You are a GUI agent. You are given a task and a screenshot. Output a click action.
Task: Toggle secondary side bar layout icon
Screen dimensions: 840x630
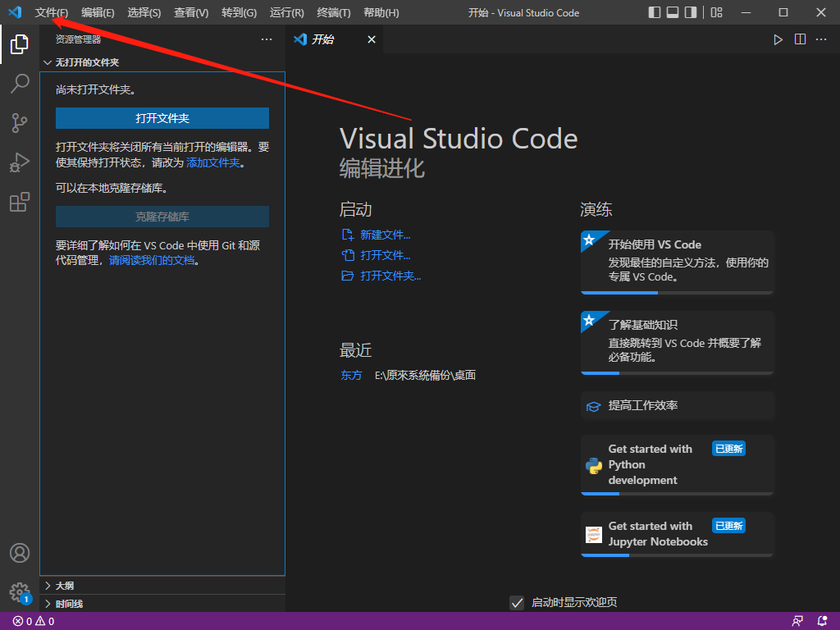pyautogui.click(x=691, y=12)
